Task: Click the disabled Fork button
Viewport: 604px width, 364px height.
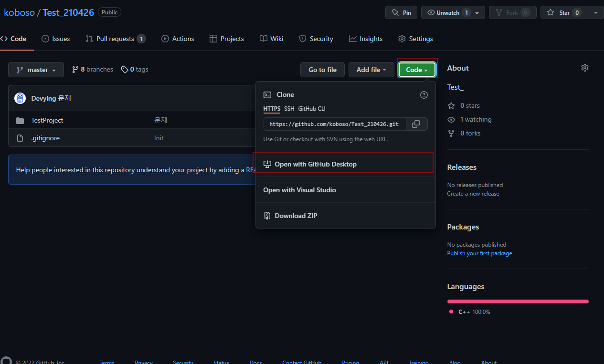Action: click(512, 12)
